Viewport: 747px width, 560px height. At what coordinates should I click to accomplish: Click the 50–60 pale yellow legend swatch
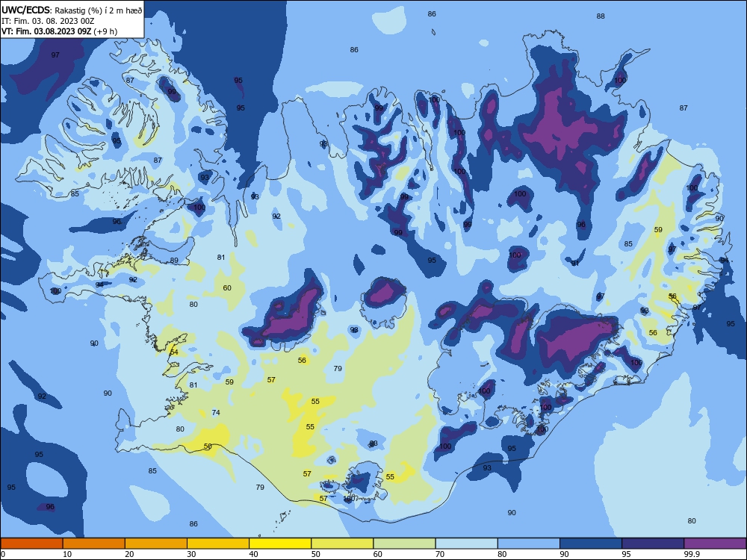pos(342,544)
